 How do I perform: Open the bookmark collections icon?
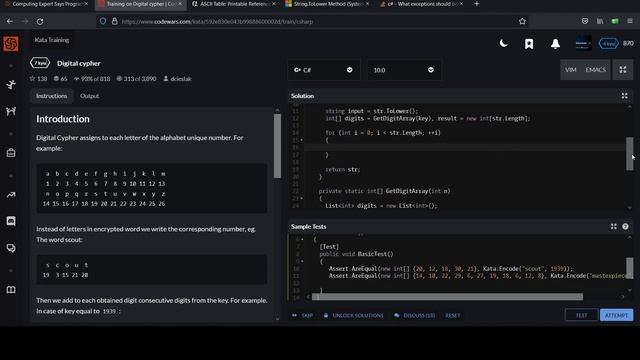pyautogui.click(x=529, y=44)
